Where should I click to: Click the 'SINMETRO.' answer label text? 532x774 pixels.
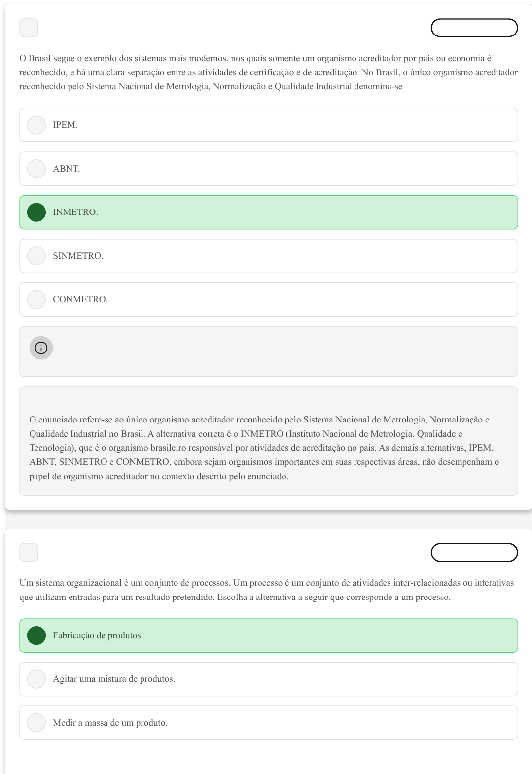click(78, 256)
